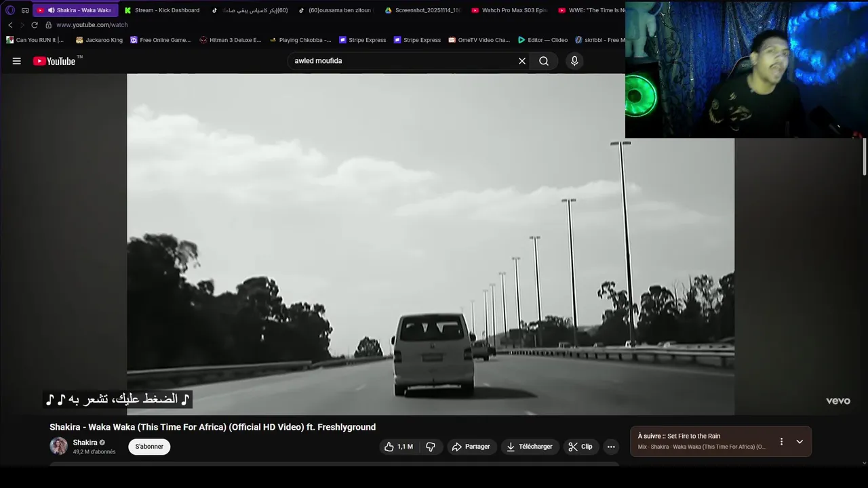Go forward with browser forward arrow
Viewport: 868px width, 488px height.
22,25
